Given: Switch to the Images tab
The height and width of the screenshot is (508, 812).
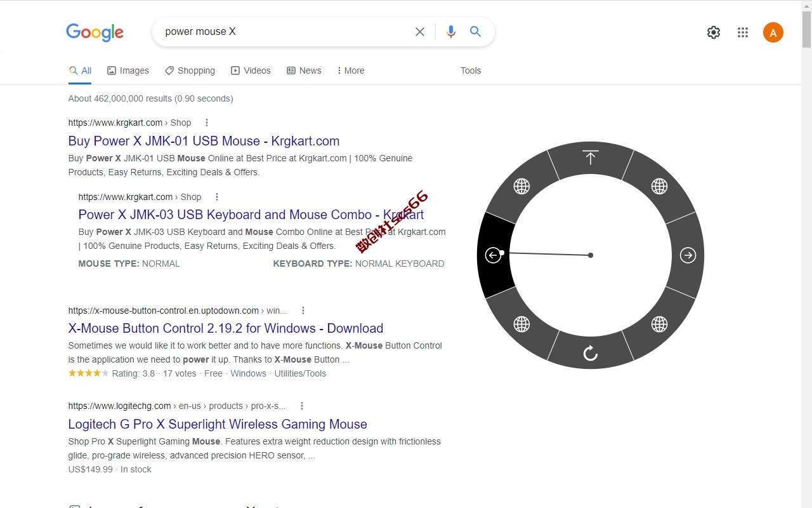Looking at the screenshot, I should tap(128, 70).
